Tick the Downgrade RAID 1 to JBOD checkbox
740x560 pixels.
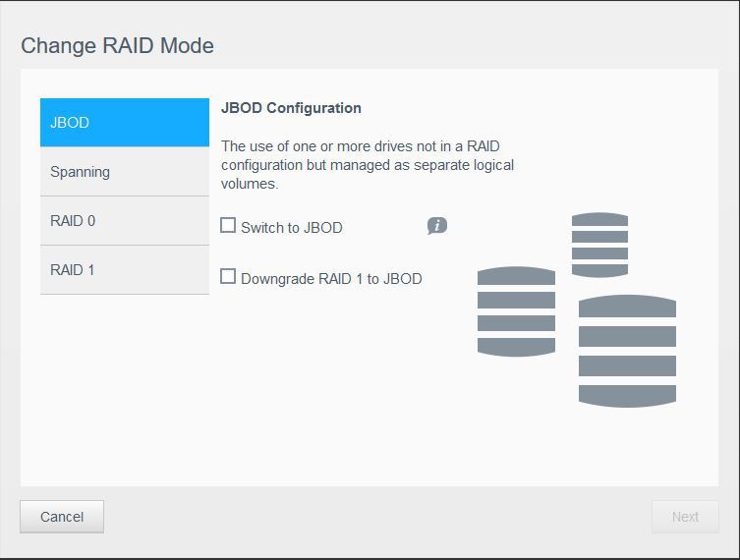228,277
